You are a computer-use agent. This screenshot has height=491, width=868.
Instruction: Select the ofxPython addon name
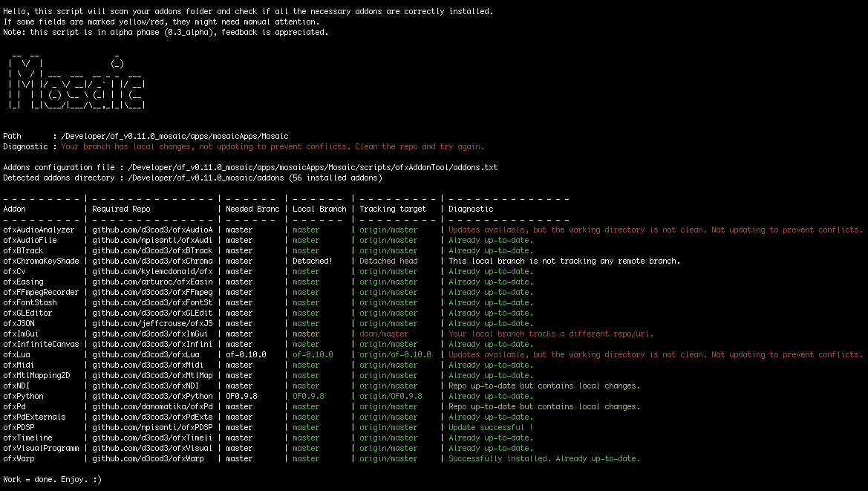(x=23, y=397)
